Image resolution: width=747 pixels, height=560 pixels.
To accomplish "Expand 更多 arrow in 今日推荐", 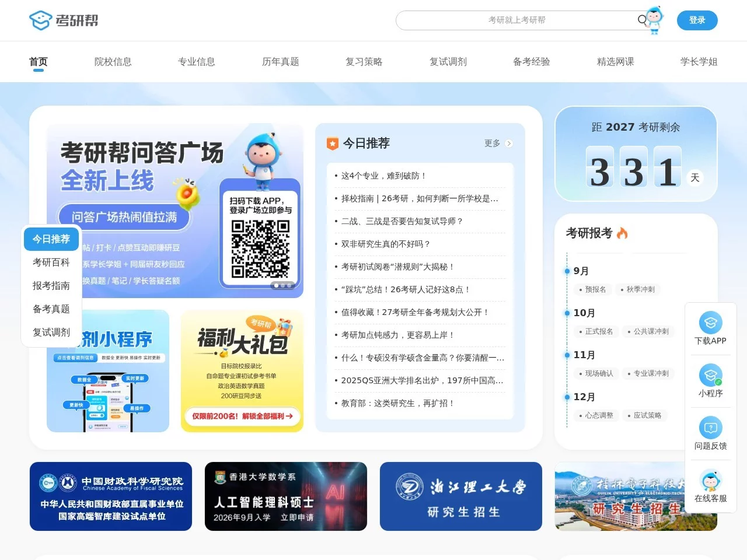I will 508,143.
